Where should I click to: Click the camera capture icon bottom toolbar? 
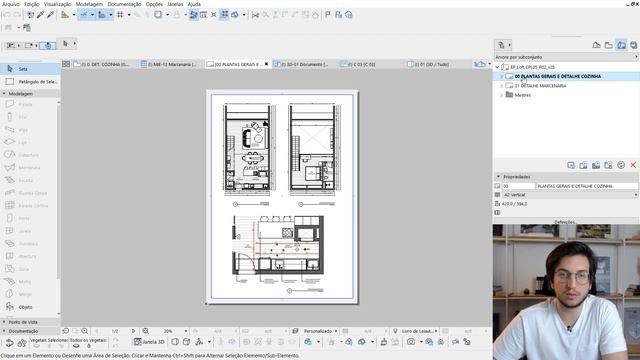click(x=411, y=342)
